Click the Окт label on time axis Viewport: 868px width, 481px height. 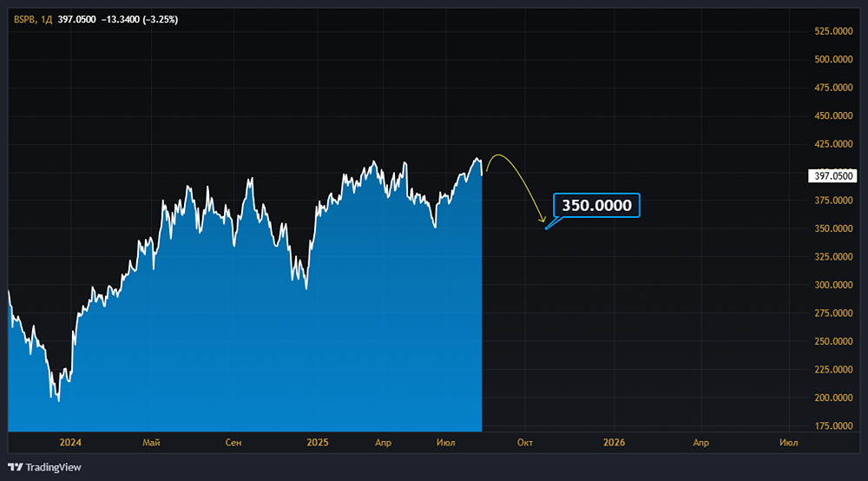coord(525,442)
